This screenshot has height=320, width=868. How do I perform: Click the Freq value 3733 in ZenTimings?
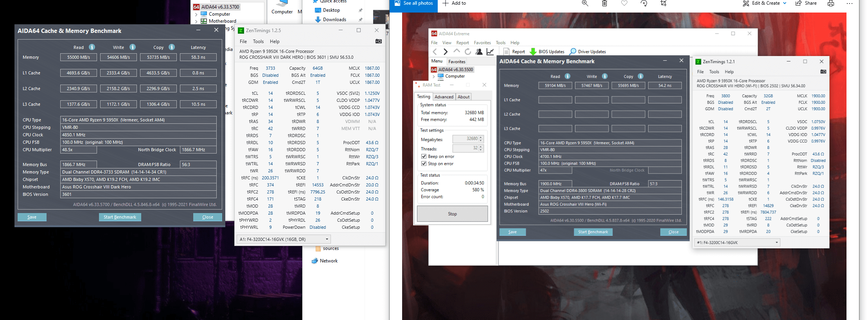(270, 68)
